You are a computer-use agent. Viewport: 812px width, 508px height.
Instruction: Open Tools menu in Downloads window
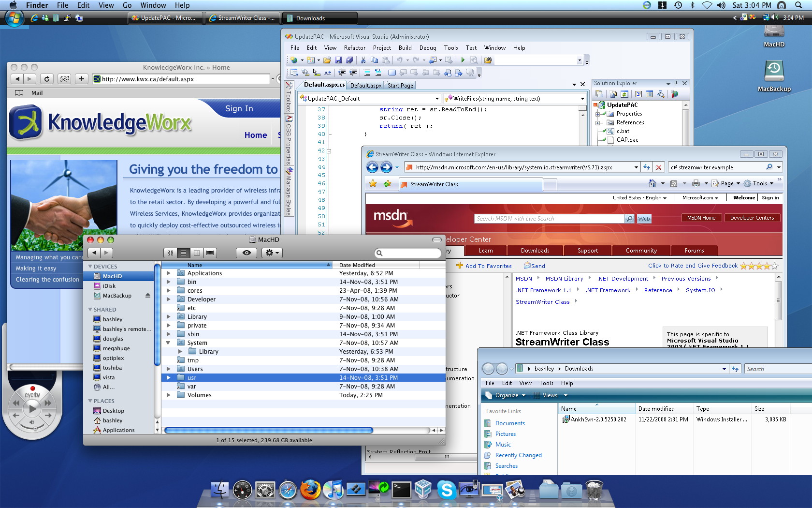point(546,383)
